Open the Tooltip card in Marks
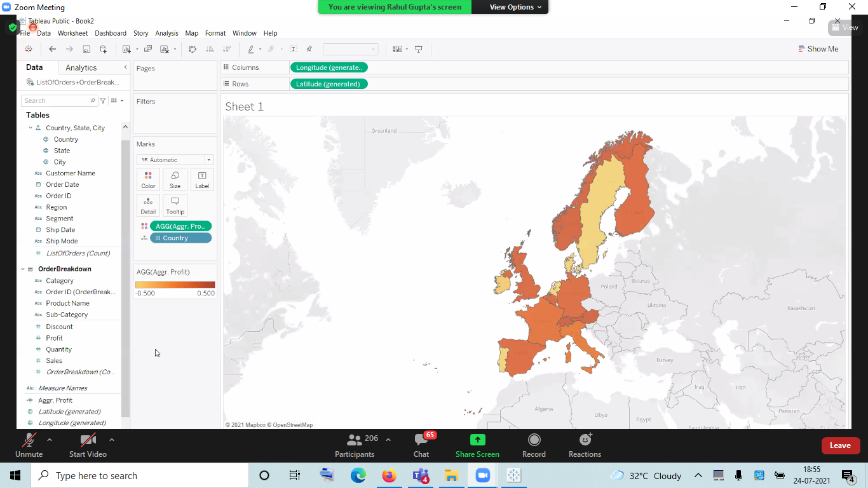 [x=175, y=205]
